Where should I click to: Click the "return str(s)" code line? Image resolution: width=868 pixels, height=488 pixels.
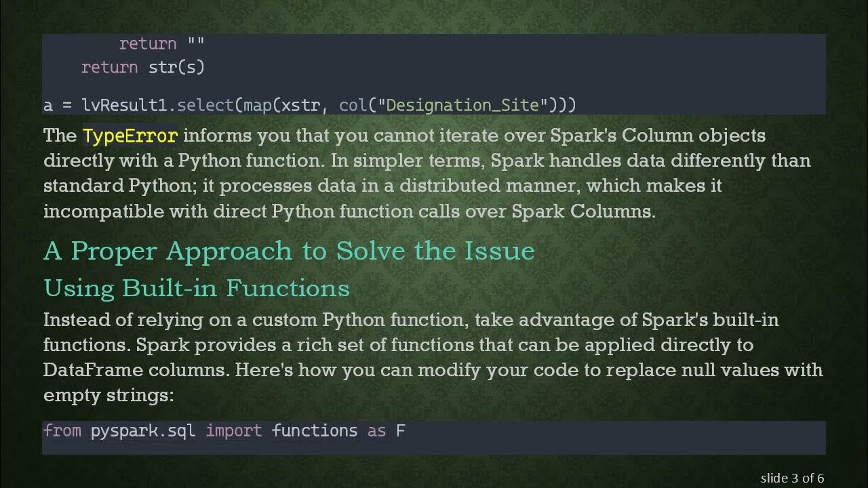pos(142,67)
